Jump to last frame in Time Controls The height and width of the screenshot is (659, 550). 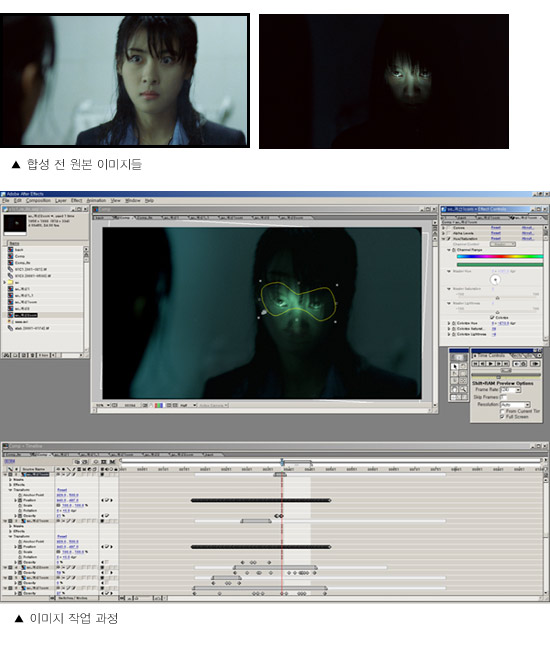(506, 364)
